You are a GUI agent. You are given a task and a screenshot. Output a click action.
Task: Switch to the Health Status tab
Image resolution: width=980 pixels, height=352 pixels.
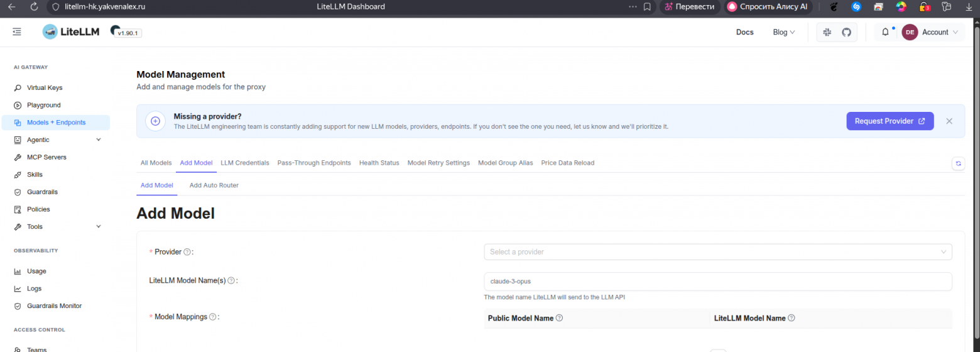tap(379, 163)
